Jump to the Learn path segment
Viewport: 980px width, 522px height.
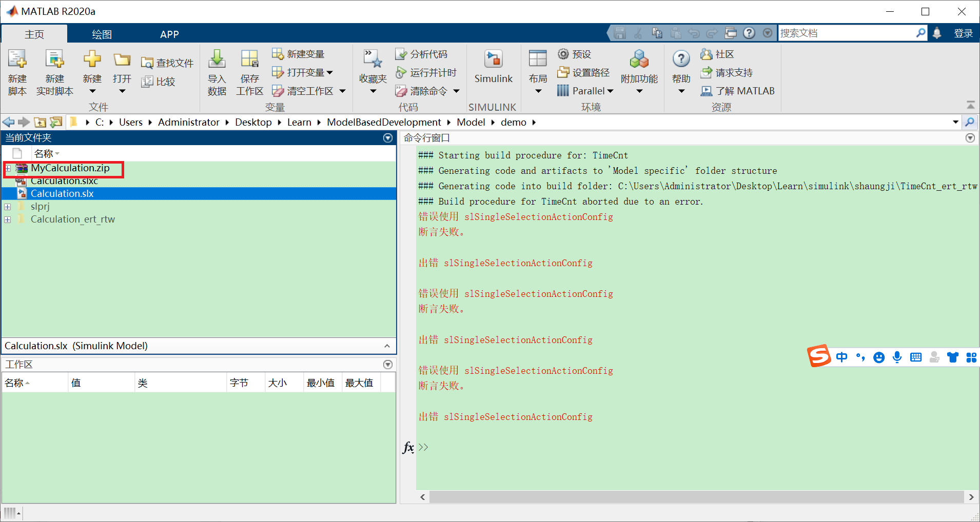pyautogui.click(x=299, y=122)
